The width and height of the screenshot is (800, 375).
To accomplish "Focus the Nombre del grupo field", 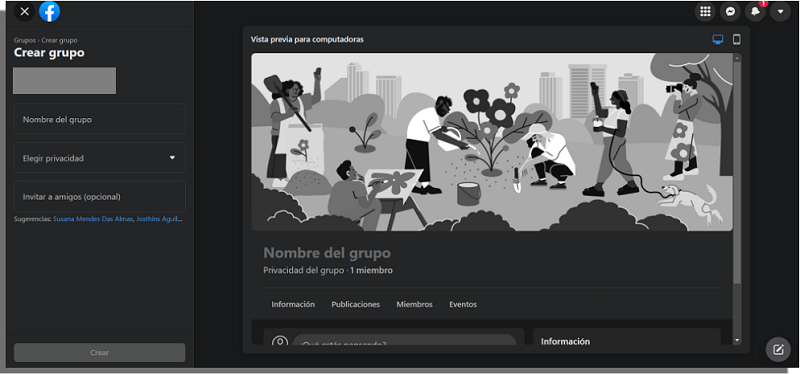I will coord(99,119).
